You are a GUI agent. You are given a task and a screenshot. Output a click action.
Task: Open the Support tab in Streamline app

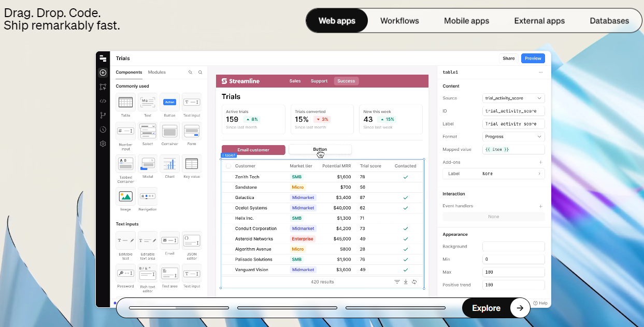pos(319,81)
